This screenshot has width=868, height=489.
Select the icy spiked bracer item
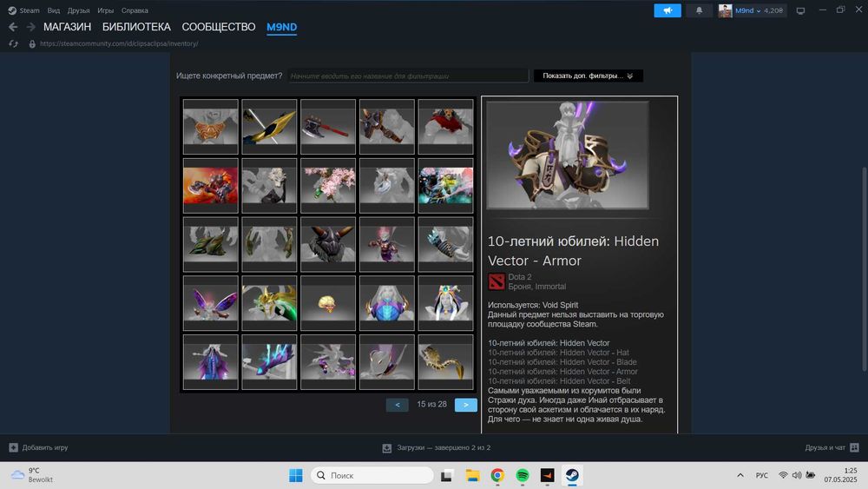pos(445,244)
